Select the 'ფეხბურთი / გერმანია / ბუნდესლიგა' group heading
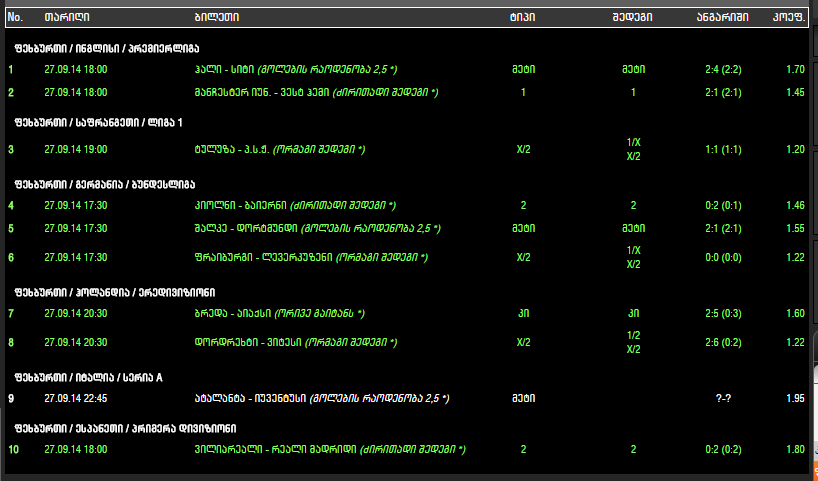The height and width of the screenshot is (481, 818). pyautogui.click(x=105, y=185)
